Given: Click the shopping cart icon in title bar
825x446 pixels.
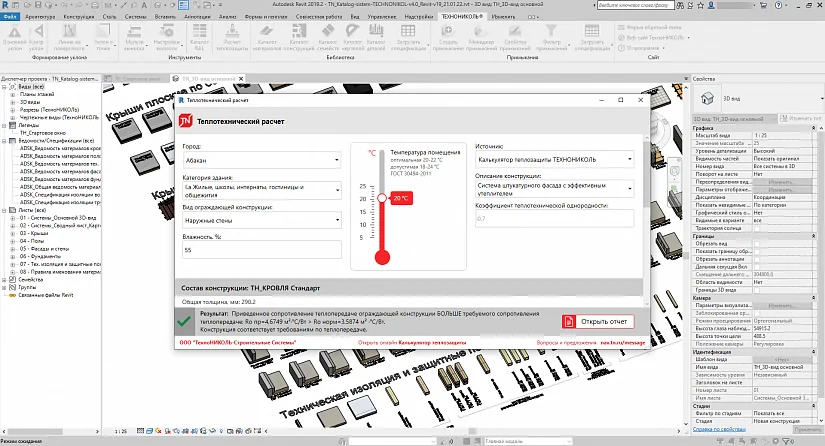Looking at the screenshot, I should pyautogui.click(x=763, y=5).
